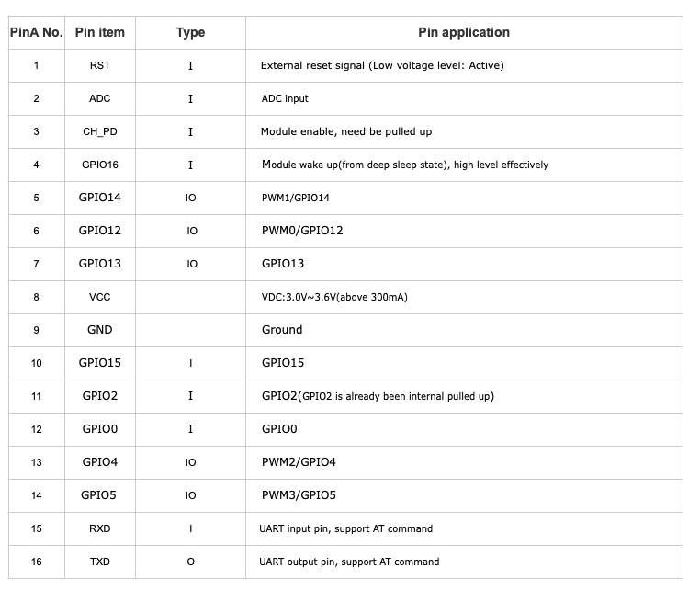The width and height of the screenshot is (700, 590).
Task: Click the 'PinA No.' header cell
Action: click(36, 32)
